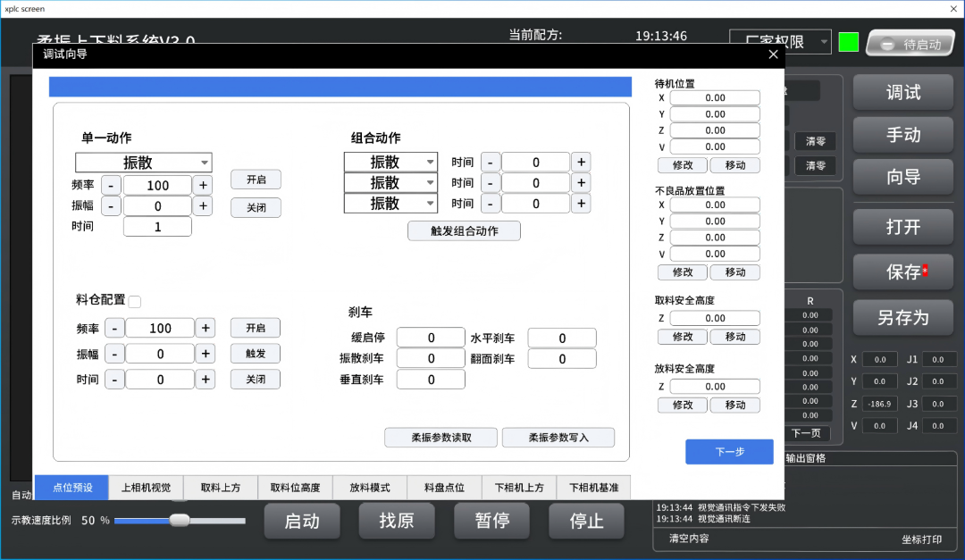Increase 单一动作 频率 with plus button

(203, 185)
